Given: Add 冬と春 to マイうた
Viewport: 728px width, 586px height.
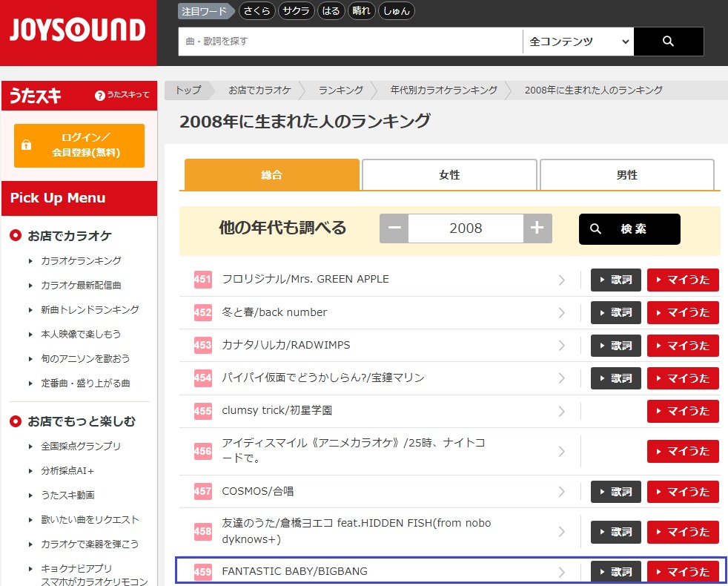Looking at the screenshot, I should (683, 313).
